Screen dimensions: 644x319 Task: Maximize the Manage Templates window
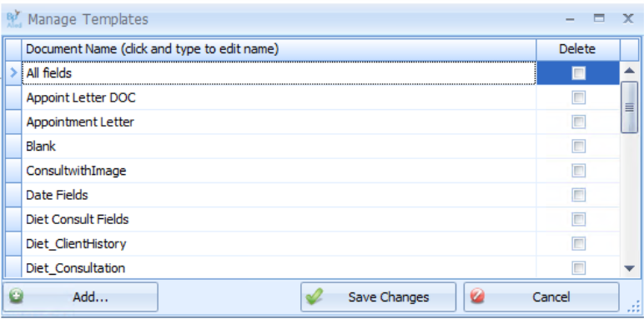(x=599, y=18)
